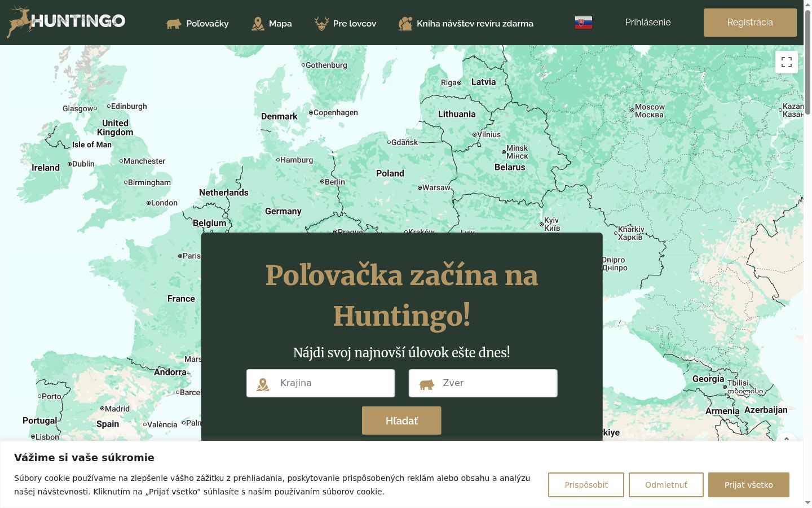Click the "Lithuania" label on the map
This screenshot has width=812, height=508.
(457, 114)
